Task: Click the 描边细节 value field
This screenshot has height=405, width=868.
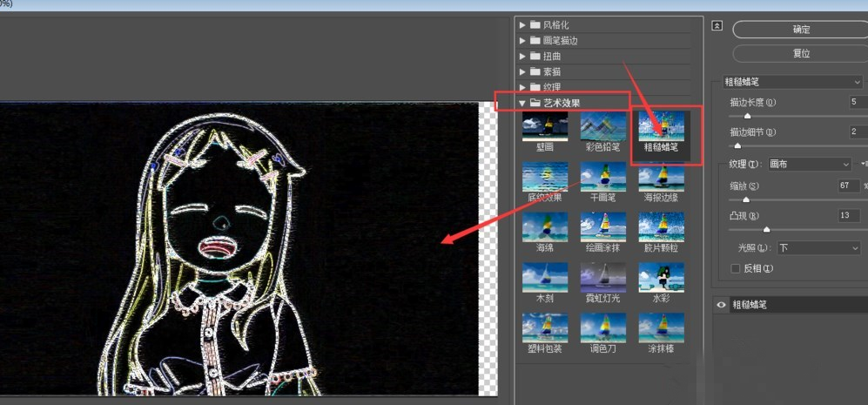Action: 858,132
